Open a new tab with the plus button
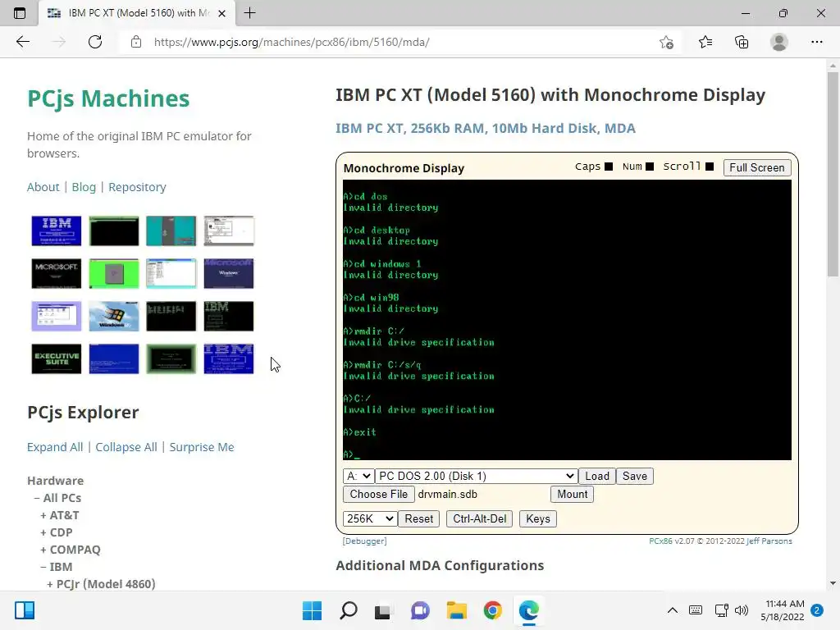The image size is (840, 630). tap(249, 13)
